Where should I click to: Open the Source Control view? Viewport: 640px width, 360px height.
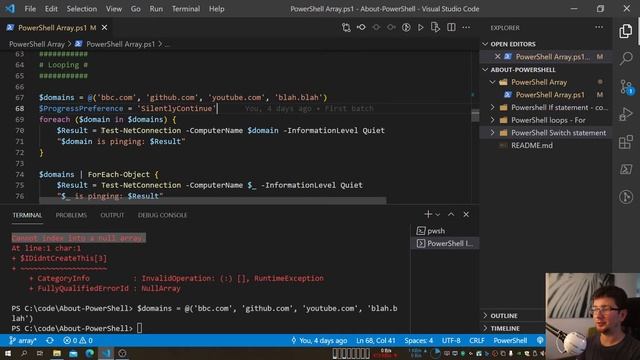click(x=626, y=87)
